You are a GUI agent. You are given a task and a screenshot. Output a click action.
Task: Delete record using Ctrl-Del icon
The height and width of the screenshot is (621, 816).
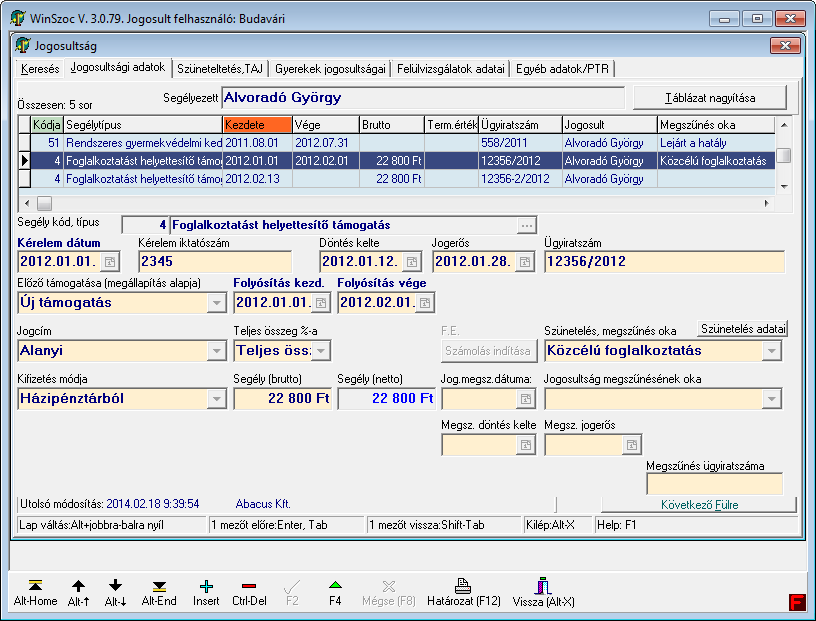(249, 586)
